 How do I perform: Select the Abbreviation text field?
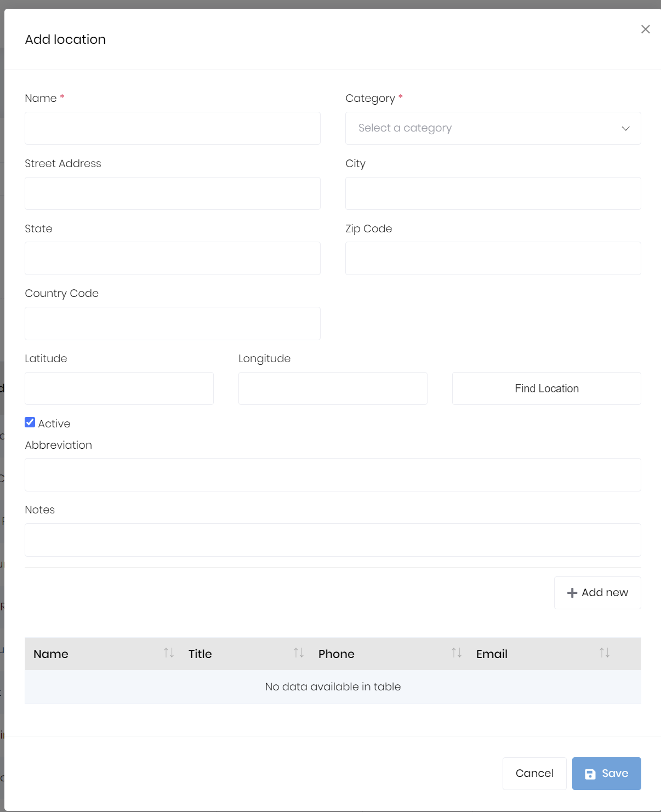[333, 474]
